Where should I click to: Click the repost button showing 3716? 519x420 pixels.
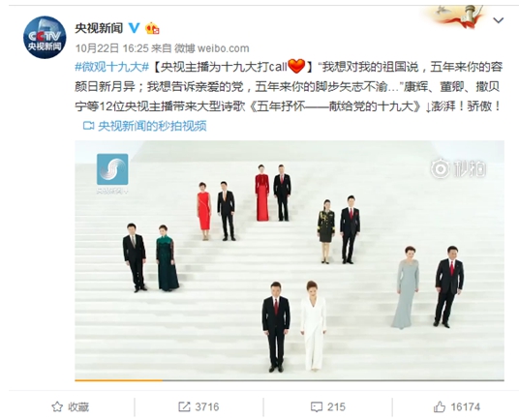(198, 406)
